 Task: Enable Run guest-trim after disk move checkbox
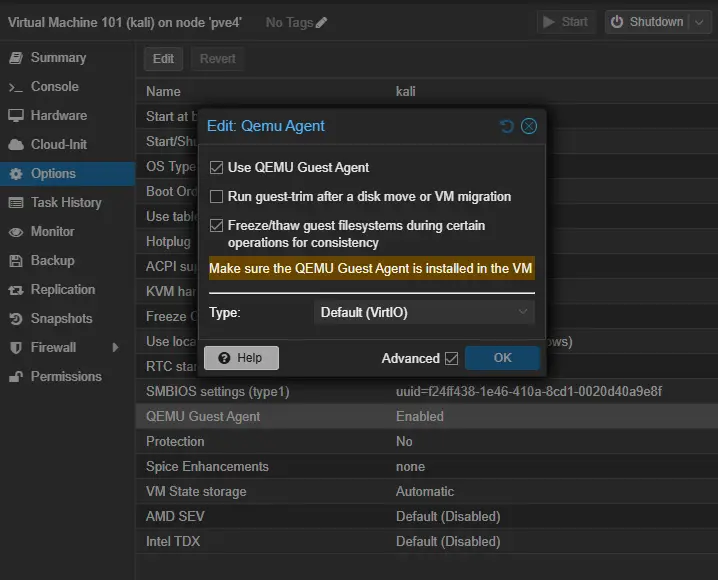click(216, 196)
